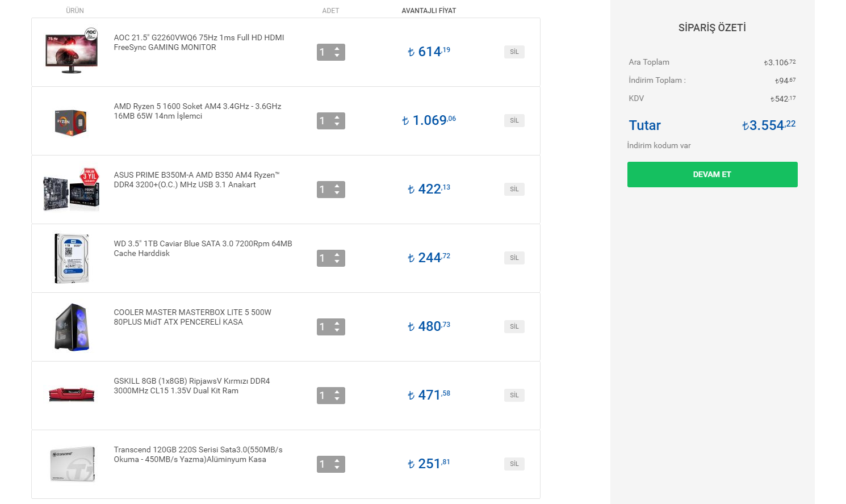Image resolution: width=846 pixels, height=504 pixels.
Task: Decrease quantity of AMD Ryzen 5 1600
Action: [x=337, y=124]
